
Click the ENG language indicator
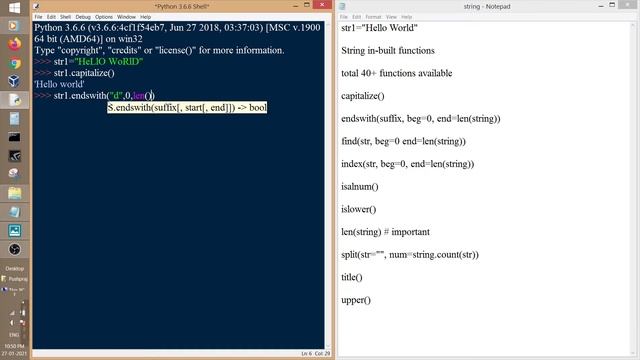click(x=14, y=335)
